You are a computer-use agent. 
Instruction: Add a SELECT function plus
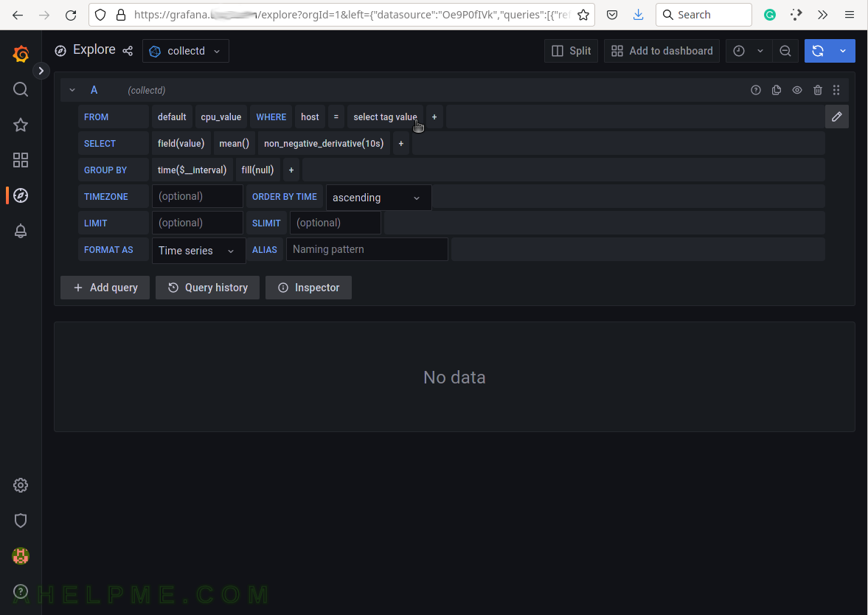(401, 143)
